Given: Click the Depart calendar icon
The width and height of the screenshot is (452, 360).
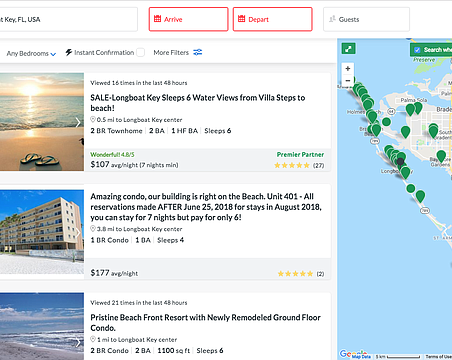Looking at the screenshot, I should (x=242, y=19).
